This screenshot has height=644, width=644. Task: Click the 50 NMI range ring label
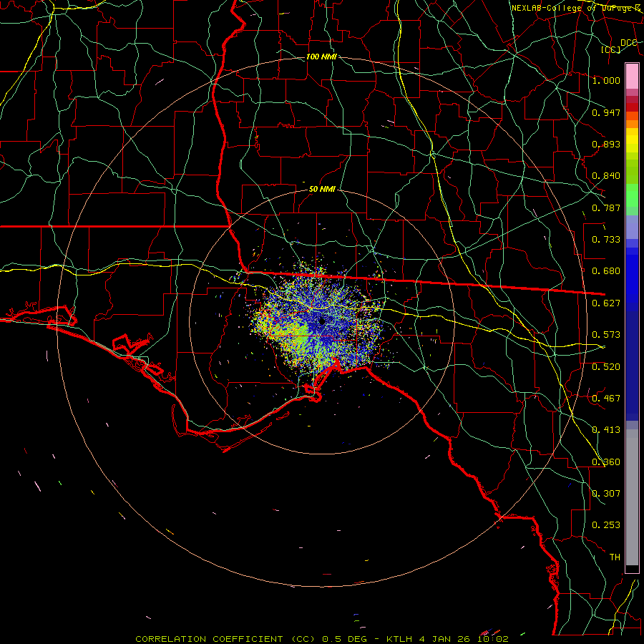pyautogui.click(x=322, y=190)
